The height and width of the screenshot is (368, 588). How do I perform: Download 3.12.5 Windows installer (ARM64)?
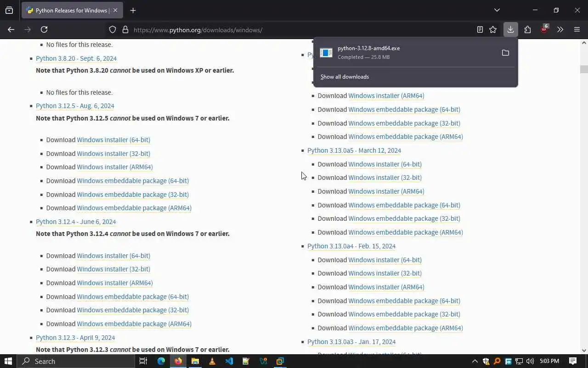(115, 167)
